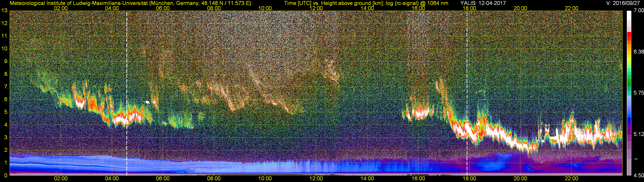Select the 20:00 label on the bottom time axis

pos(520,179)
